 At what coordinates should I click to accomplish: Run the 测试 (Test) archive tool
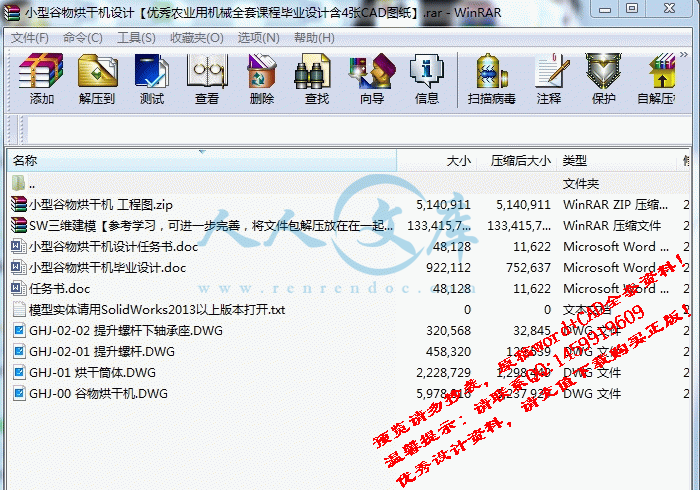[x=152, y=71]
